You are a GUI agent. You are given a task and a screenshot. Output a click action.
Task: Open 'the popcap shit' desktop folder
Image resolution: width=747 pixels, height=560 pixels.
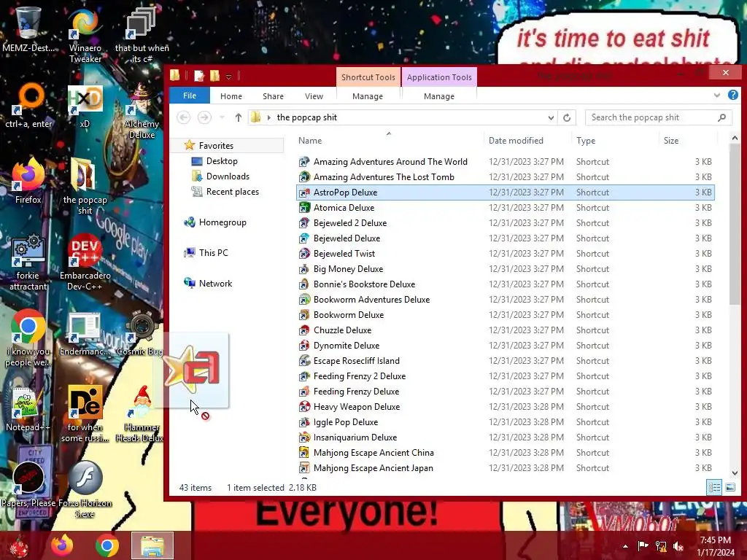click(x=85, y=186)
